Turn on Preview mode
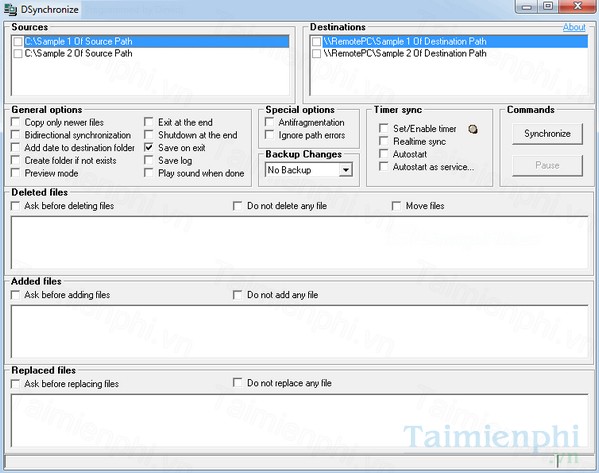This screenshot has width=599, height=473. (x=16, y=173)
